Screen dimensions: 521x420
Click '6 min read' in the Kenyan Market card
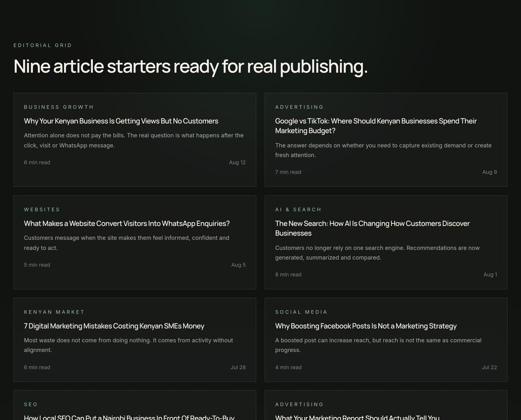click(x=37, y=367)
